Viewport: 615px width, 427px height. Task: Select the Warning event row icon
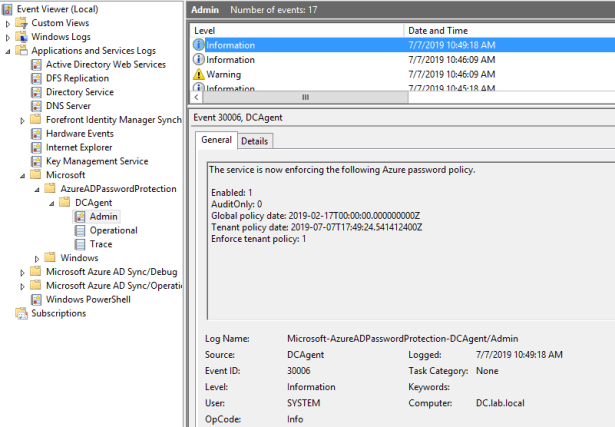pyautogui.click(x=198, y=74)
